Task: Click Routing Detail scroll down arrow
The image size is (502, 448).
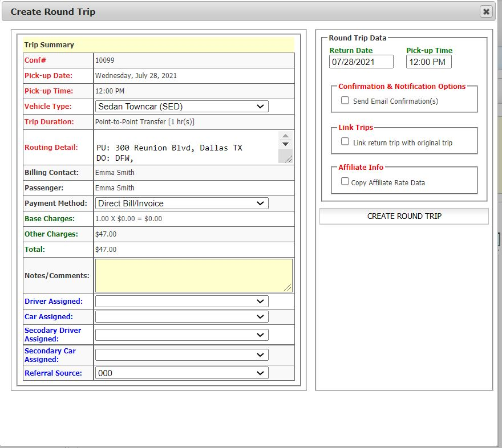Action: 285,144
